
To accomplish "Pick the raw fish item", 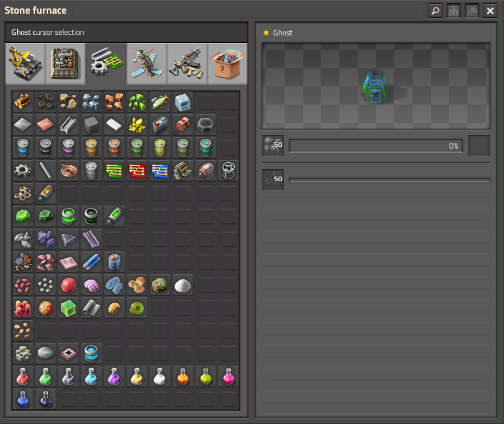I will coord(160,102).
